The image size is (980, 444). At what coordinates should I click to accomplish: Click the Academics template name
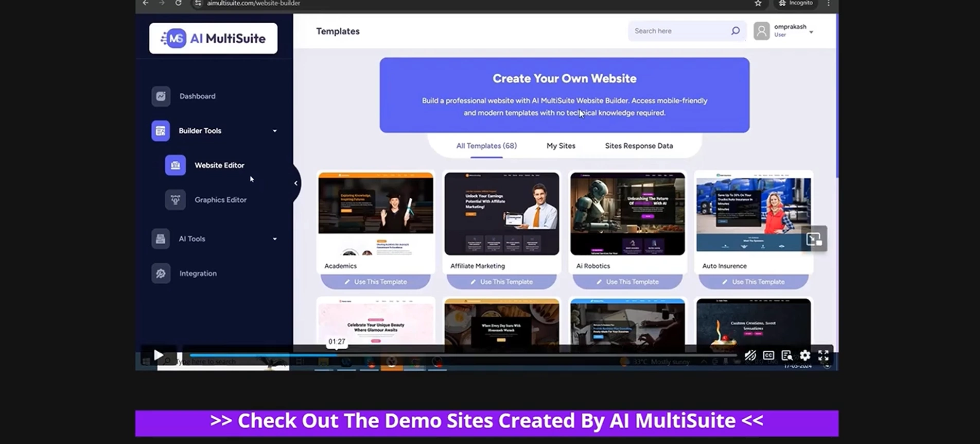pyautogui.click(x=340, y=266)
